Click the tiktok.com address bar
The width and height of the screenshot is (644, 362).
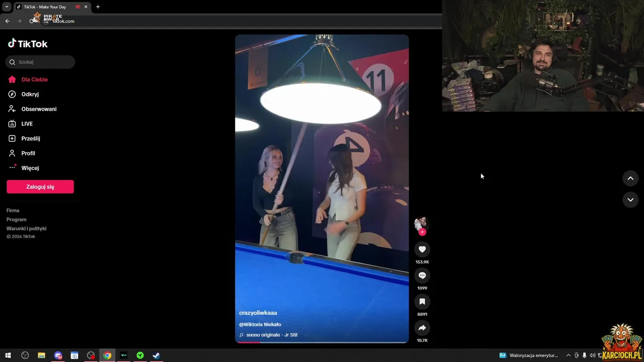pos(242,21)
